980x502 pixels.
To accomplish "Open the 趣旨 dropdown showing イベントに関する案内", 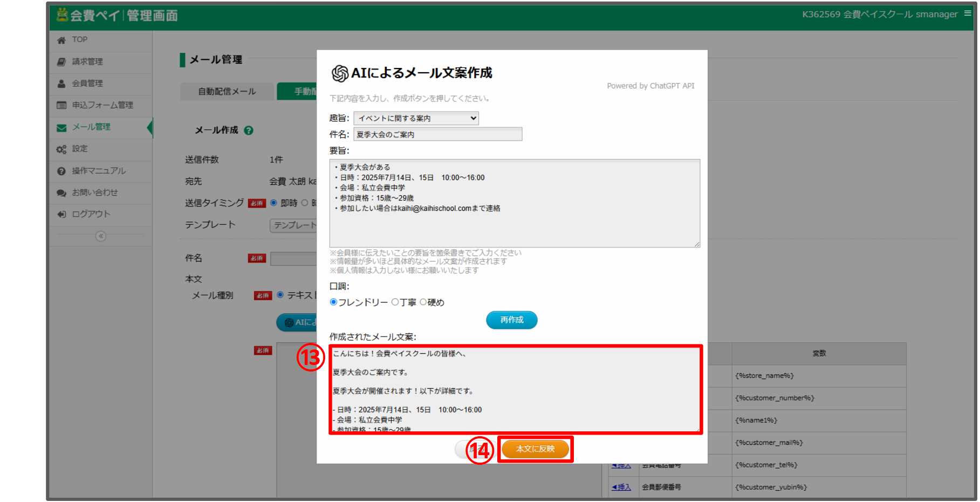I will point(416,118).
